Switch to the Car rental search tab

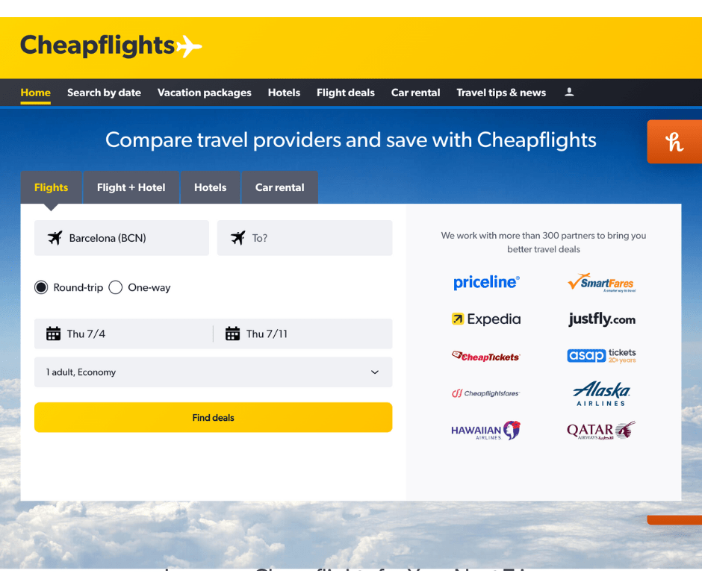click(x=279, y=187)
